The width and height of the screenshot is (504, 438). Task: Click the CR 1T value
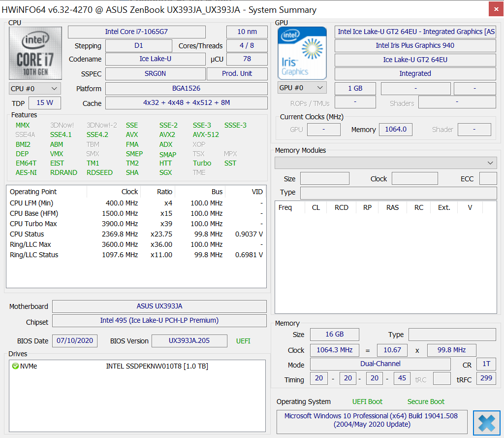(x=486, y=364)
